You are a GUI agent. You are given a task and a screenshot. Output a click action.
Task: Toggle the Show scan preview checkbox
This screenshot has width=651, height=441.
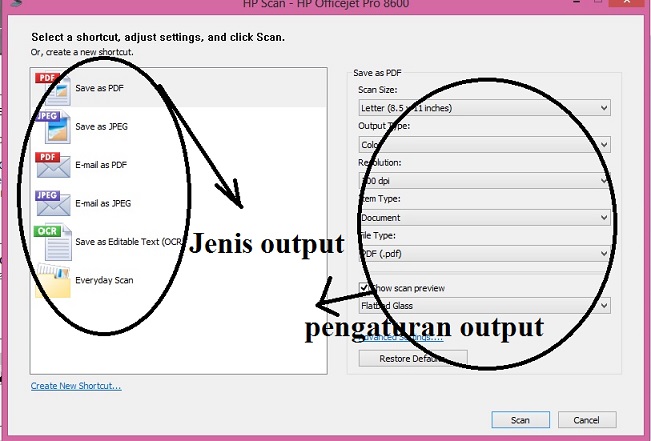(364, 288)
